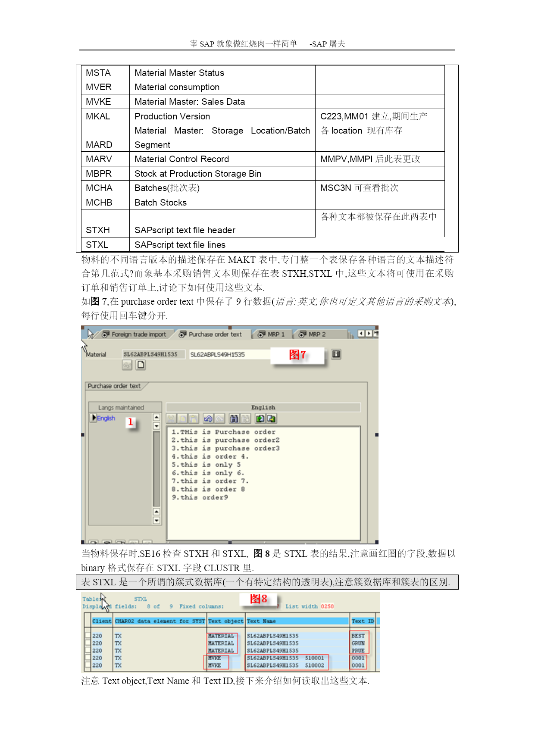535x756 pixels.
Task: Click the Copy icon in editor toolbar
Action: (x=182, y=419)
